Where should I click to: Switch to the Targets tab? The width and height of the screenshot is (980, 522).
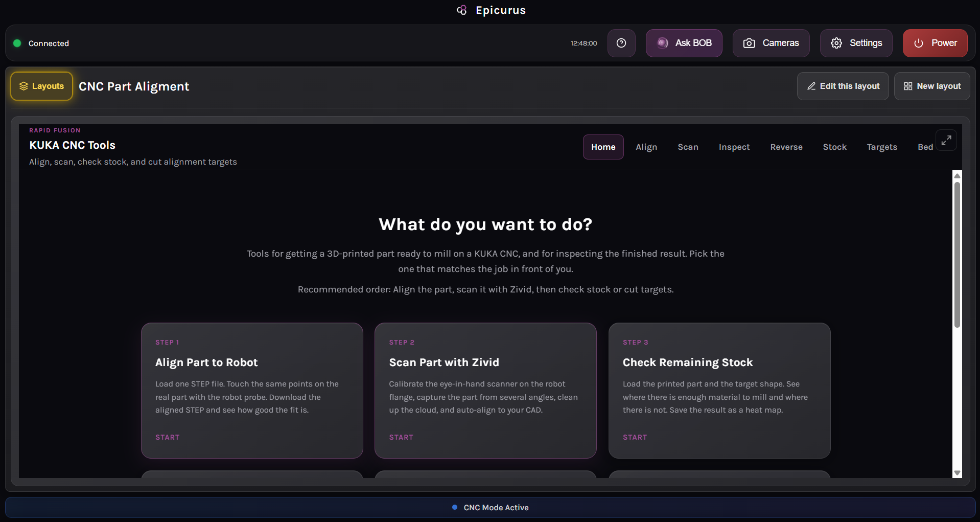click(x=882, y=147)
